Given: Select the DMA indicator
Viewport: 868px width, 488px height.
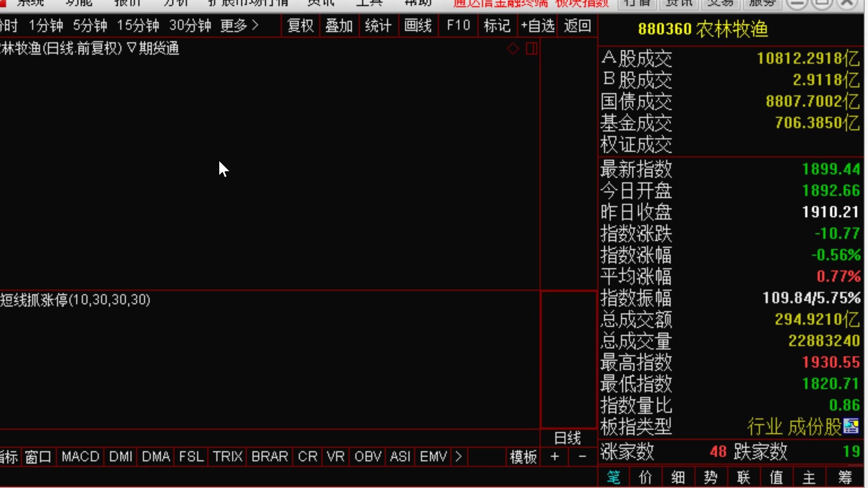Looking at the screenshot, I should [x=156, y=457].
